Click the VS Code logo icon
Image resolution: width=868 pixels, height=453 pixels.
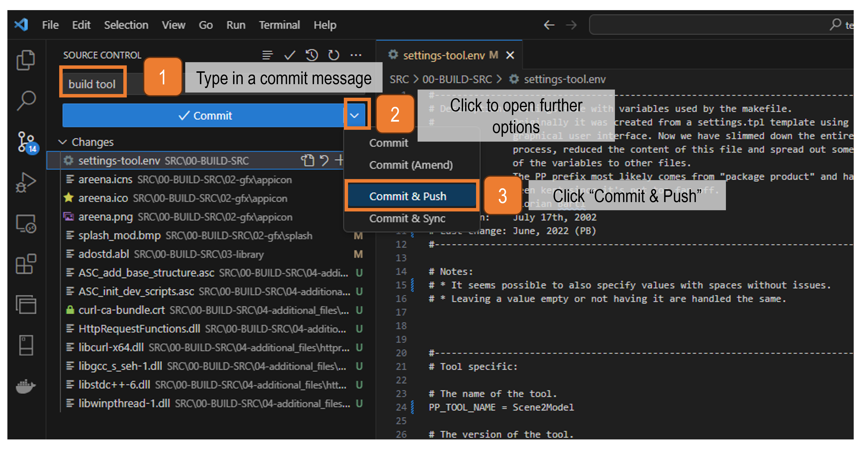(21, 25)
